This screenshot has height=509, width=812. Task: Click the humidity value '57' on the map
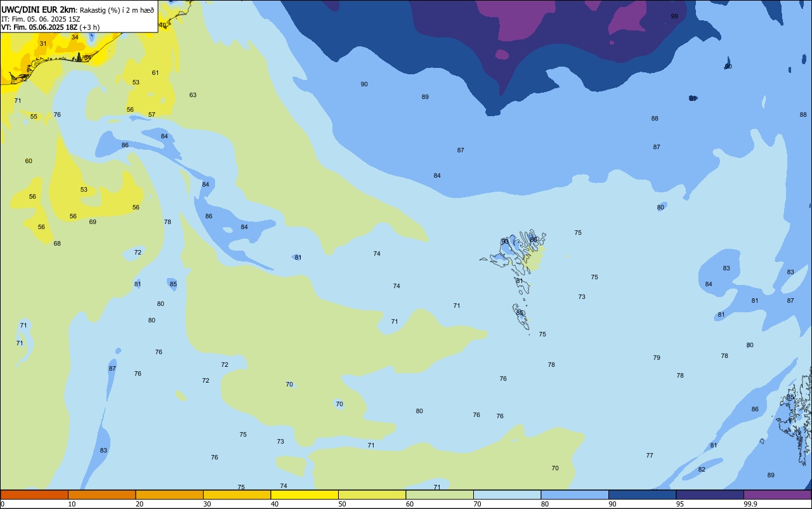pyautogui.click(x=152, y=115)
